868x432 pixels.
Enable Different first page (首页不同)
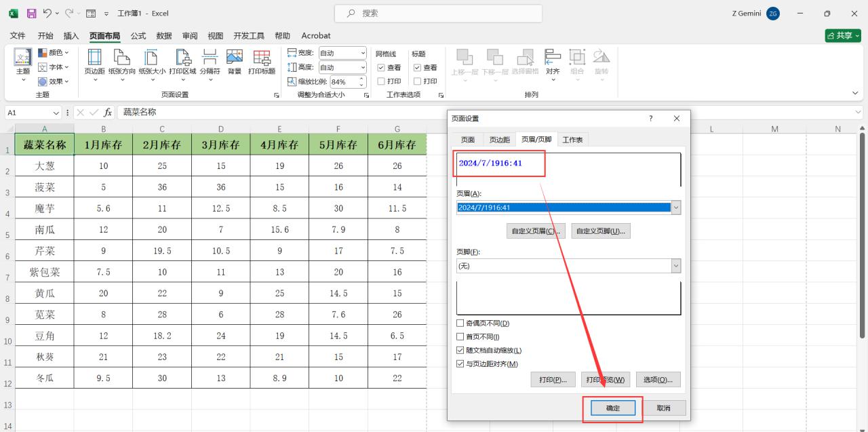[x=461, y=337]
